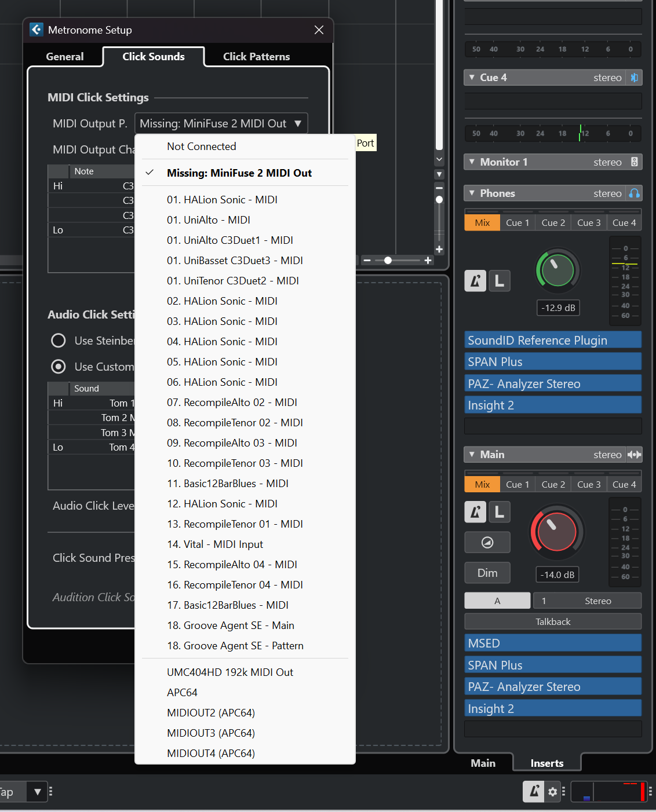Open zoom presets triangle above vertical zoom
Image resolution: width=656 pixels, height=812 pixels.
coord(439,174)
